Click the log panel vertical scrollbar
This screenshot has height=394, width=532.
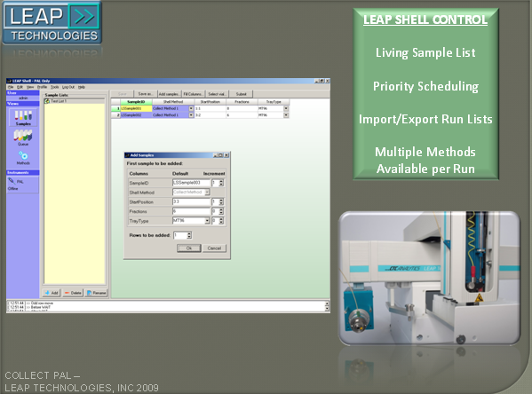(327, 306)
